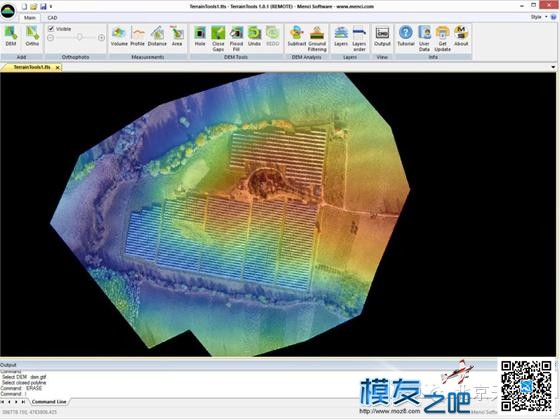Expand the quick access toolbar arrow
Image resolution: width=560 pixels, height=420 pixels.
click(x=51, y=6)
